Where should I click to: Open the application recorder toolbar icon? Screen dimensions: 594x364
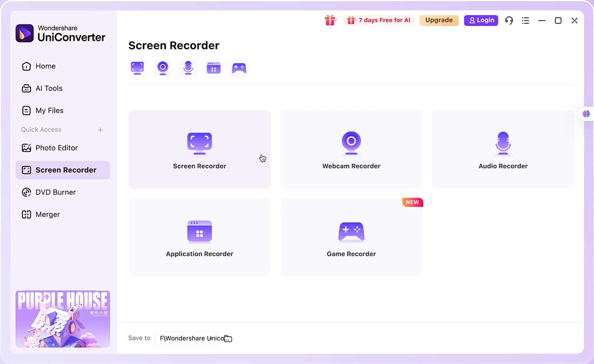(214, 68)
